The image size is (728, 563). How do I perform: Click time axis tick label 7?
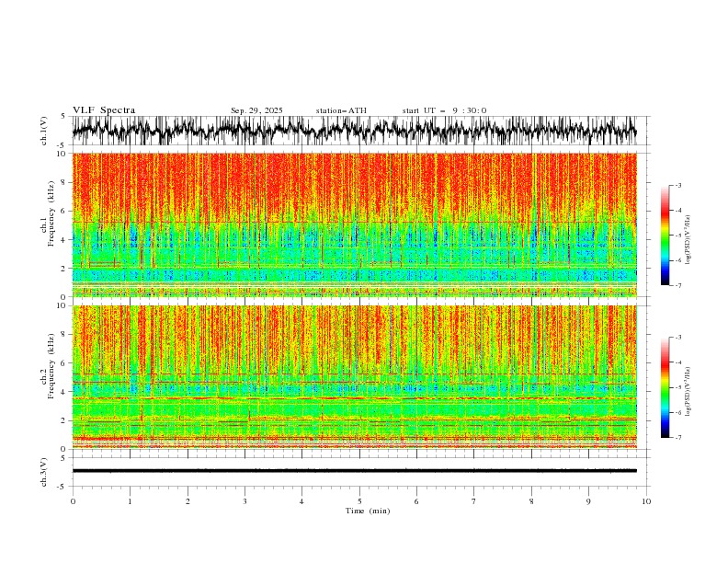pyautogui.click(x=474, y=501)
